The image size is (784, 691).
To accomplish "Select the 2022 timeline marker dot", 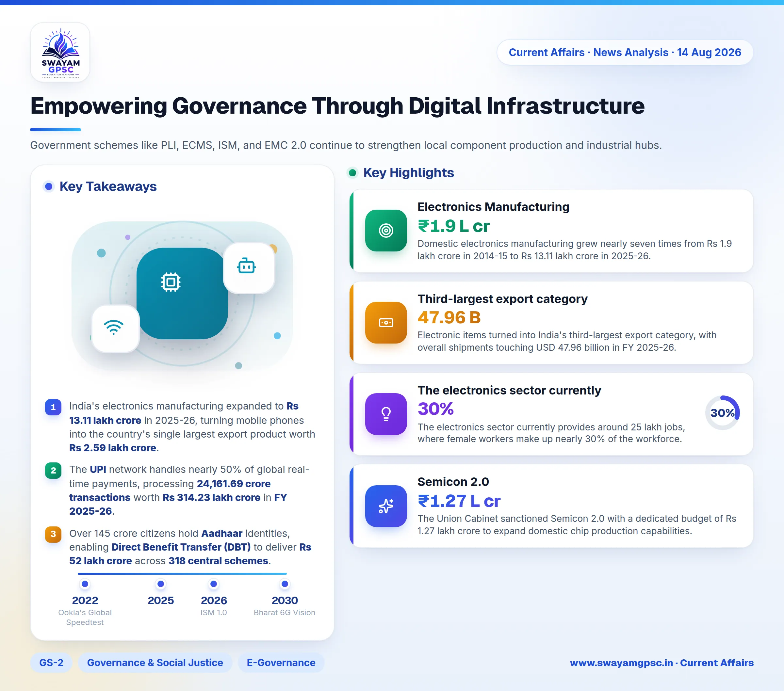I will [x=85, y=584].
